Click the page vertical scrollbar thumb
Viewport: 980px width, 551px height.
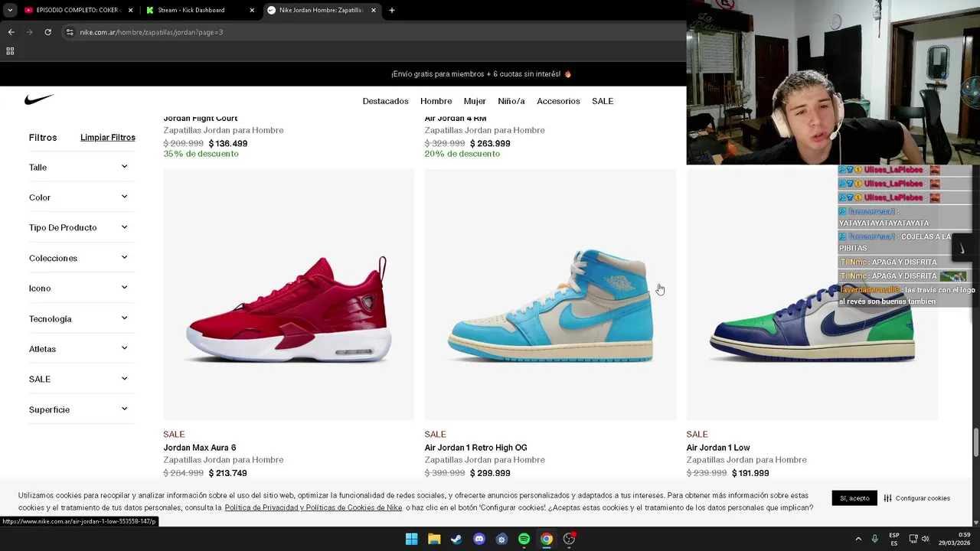(976, 442)
